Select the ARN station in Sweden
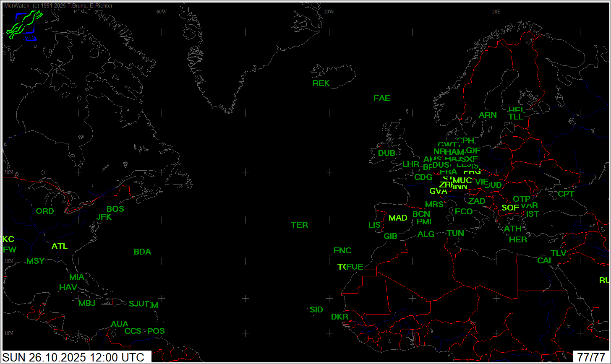 point(488,115)
